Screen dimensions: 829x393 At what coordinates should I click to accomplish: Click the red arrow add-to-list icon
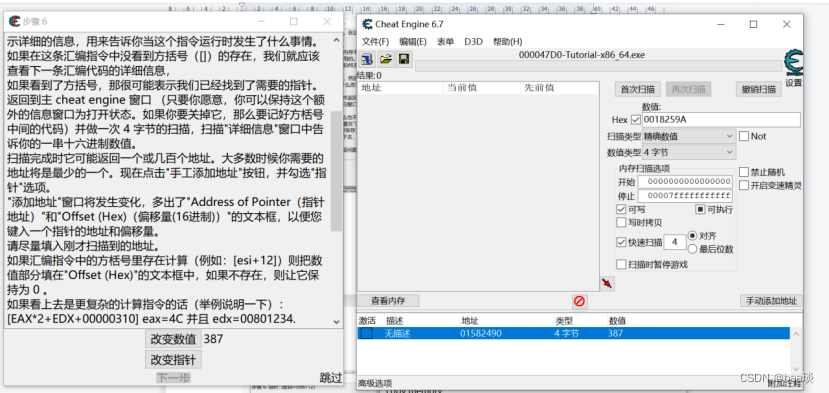pyautogui.click(x=607, y=284)
